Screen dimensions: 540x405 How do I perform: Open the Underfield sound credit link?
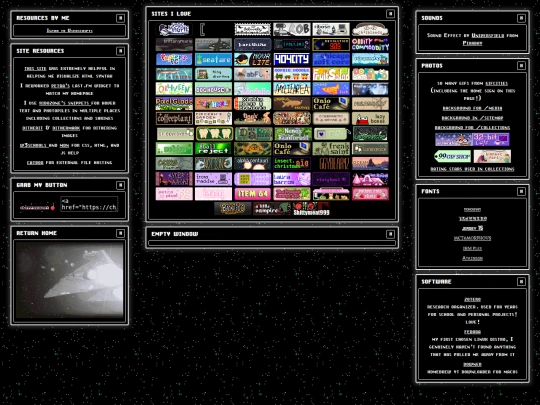tap(487, 35)
